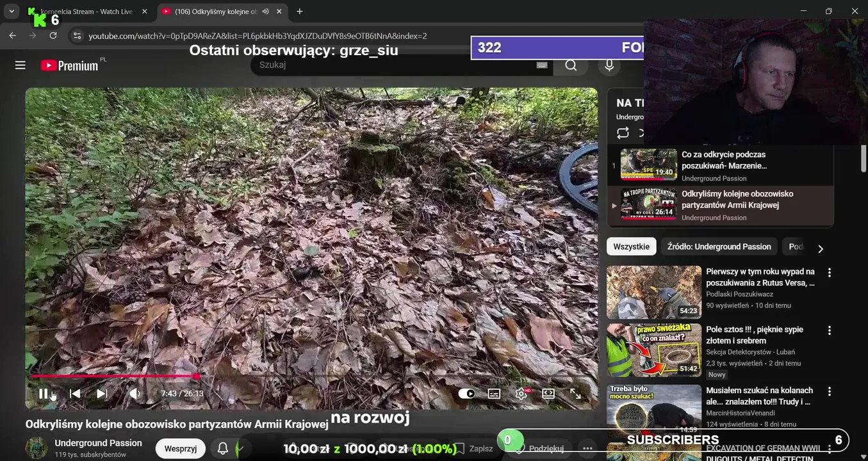
Task: Close the YouTube Odkryliśmy kolejne tab
Action: [280, 12]
